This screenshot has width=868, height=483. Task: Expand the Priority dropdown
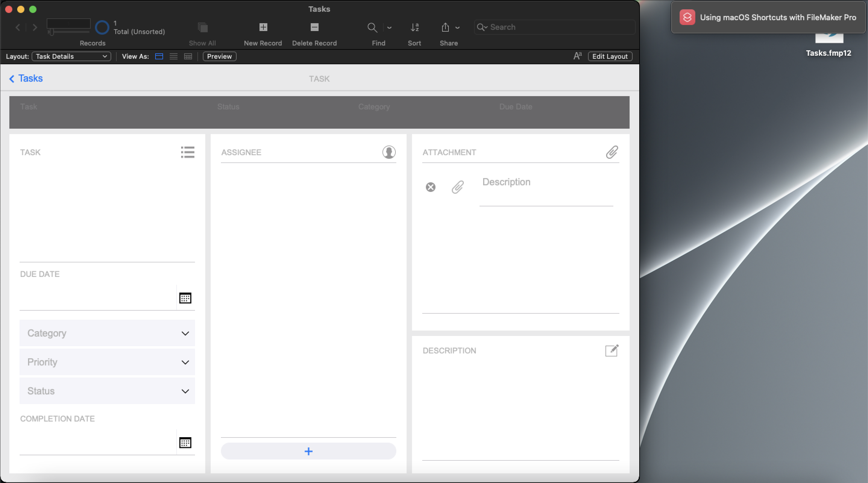[185, 362]
